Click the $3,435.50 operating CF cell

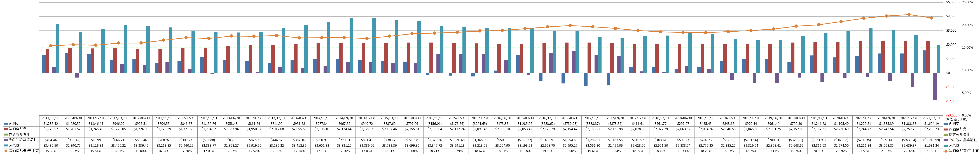tap(51, 145)
